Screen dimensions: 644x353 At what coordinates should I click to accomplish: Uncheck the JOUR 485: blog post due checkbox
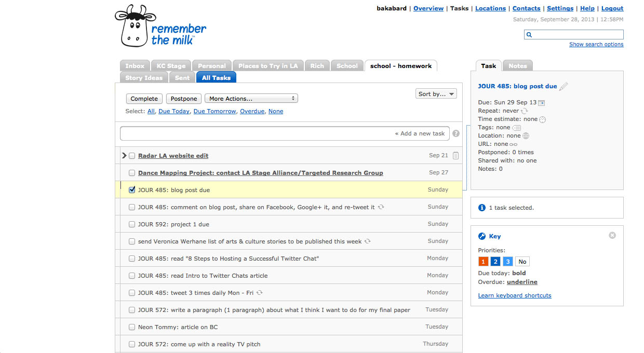(x=132, y=190)
